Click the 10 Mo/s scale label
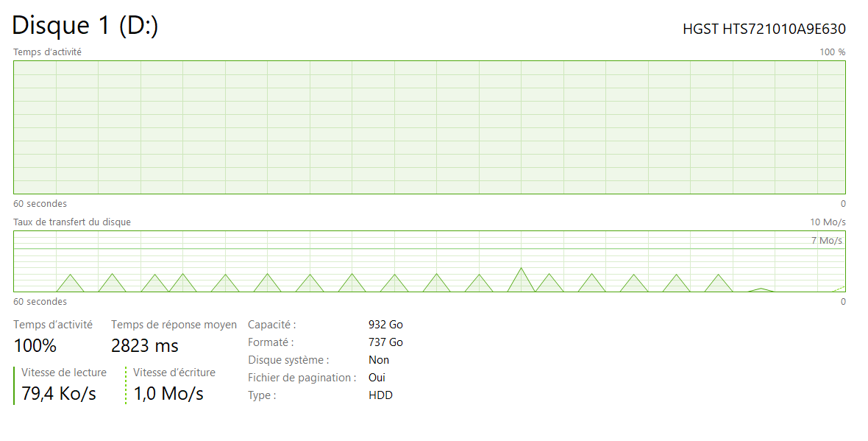 828,222
